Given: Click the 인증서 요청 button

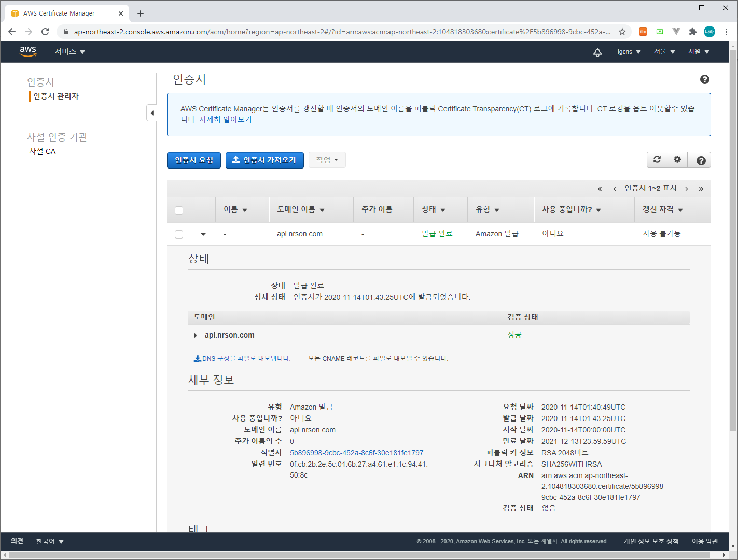Looking at the screenshot, I should coord(194,160).
